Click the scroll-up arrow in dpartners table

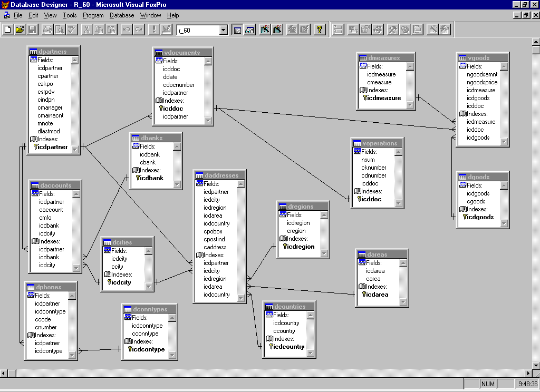pos(75,60)
